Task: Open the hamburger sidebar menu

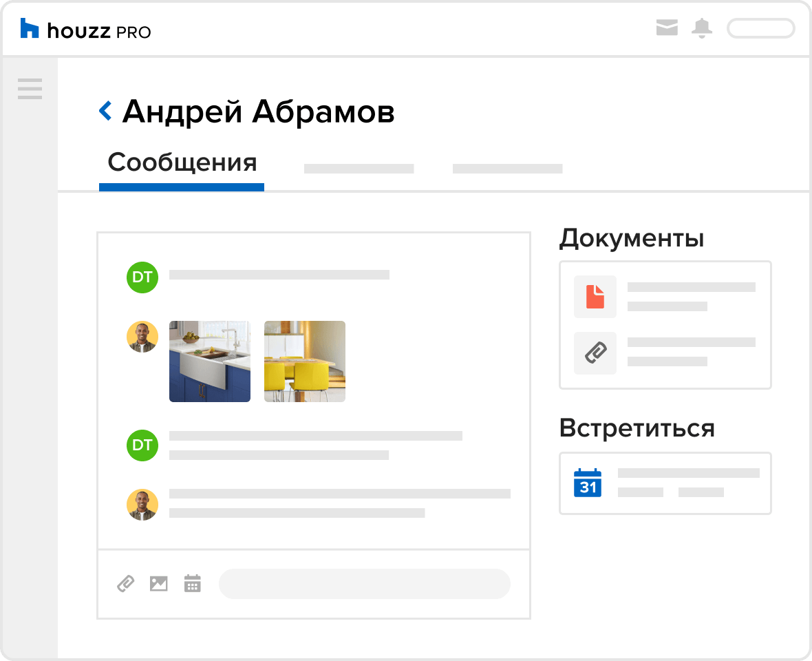Action: tap(30, 89)
